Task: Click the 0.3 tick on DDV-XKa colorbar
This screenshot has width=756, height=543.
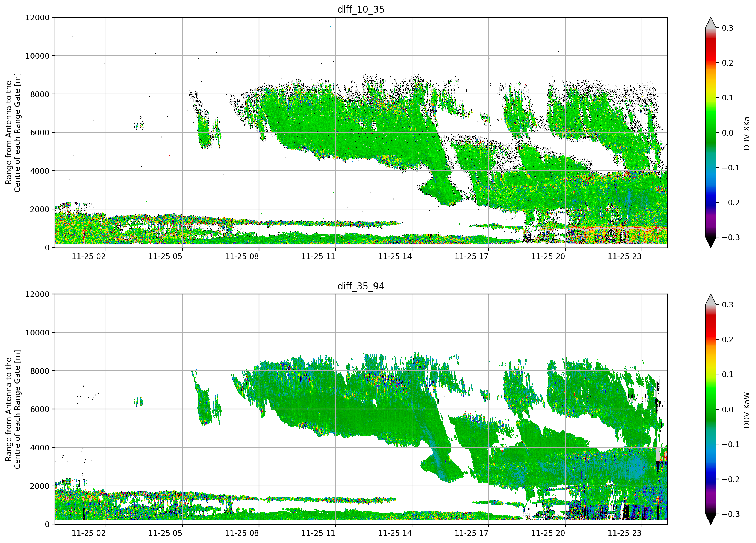Action: [x=727, y=28]
